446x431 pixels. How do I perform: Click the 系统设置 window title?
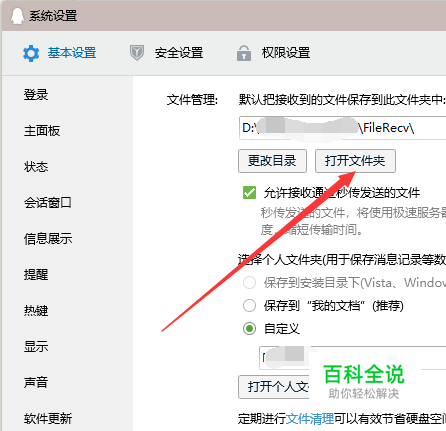click(53, 16)
